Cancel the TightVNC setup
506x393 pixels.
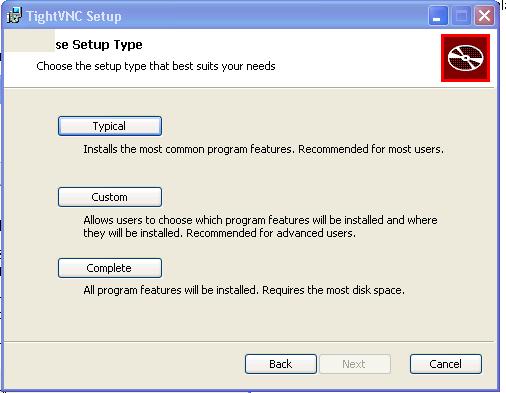(x=446, y=364)
